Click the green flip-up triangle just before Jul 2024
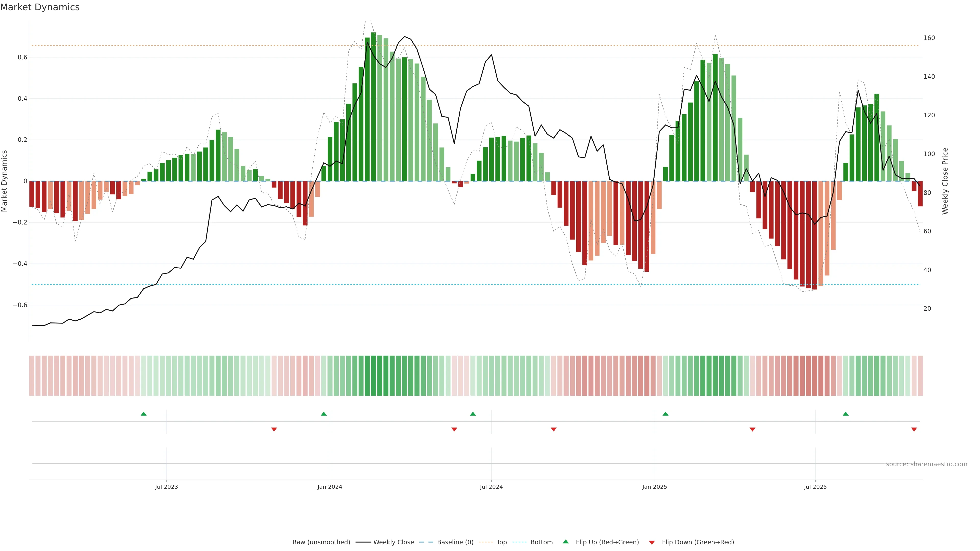 coord(473,414)
